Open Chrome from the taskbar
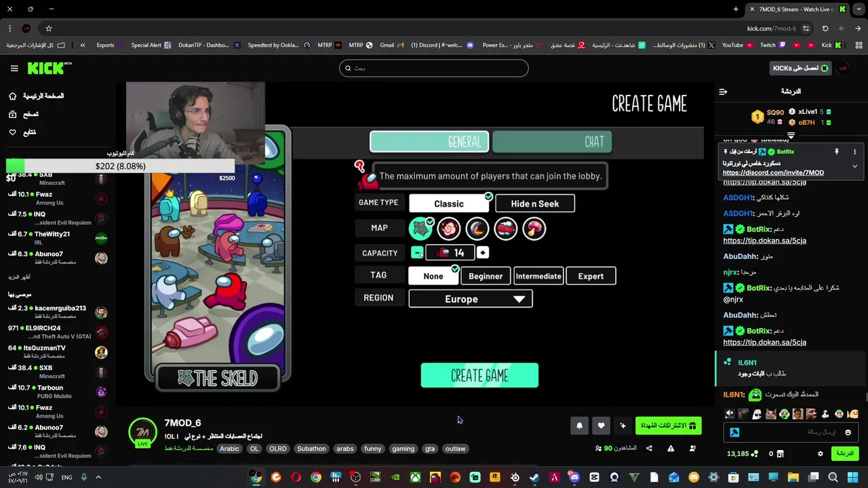The height and width of the screenshot is (488, 868). tap(316, 477)
